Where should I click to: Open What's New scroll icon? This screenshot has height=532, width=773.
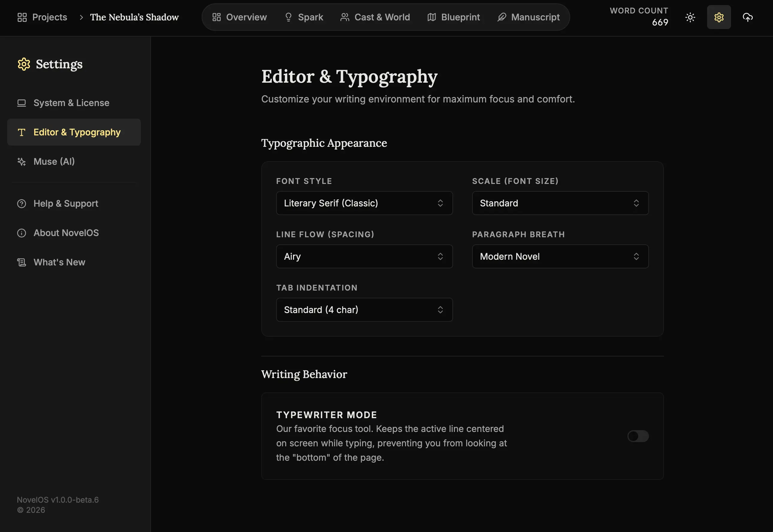click(x=22, y=262)
